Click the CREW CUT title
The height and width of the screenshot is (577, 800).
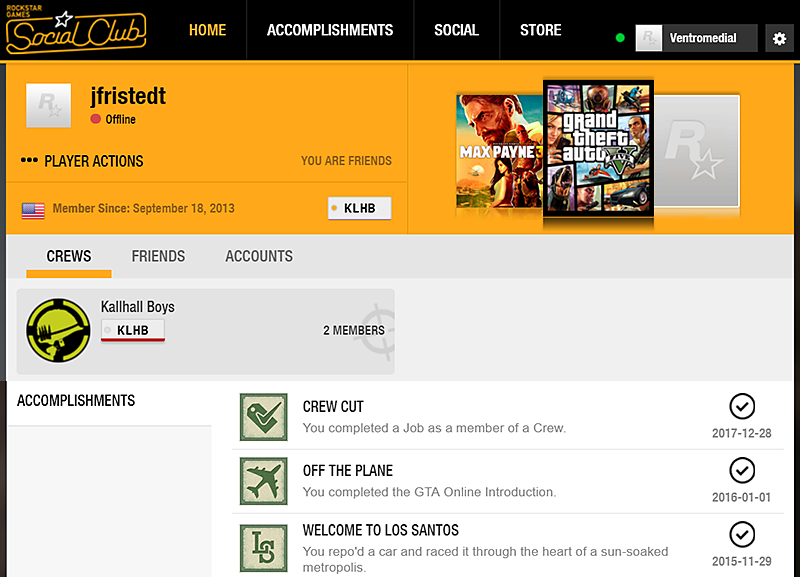(333, 407)
